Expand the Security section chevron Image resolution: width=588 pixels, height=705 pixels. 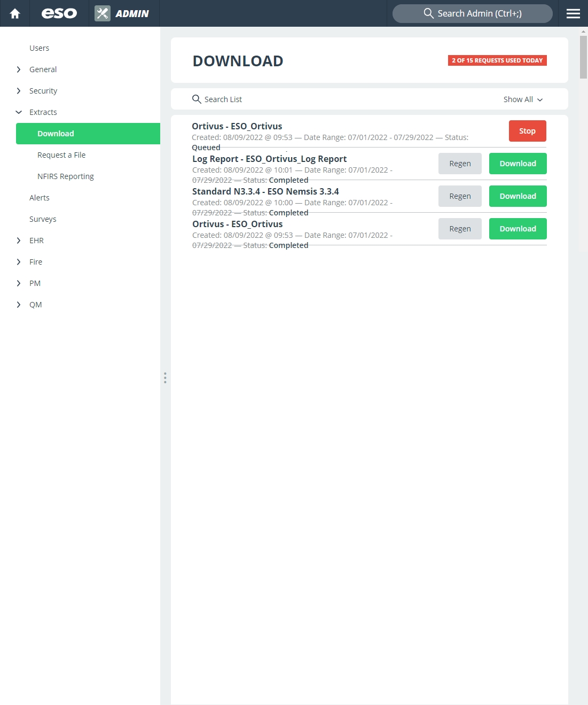[x=19, y=91]
